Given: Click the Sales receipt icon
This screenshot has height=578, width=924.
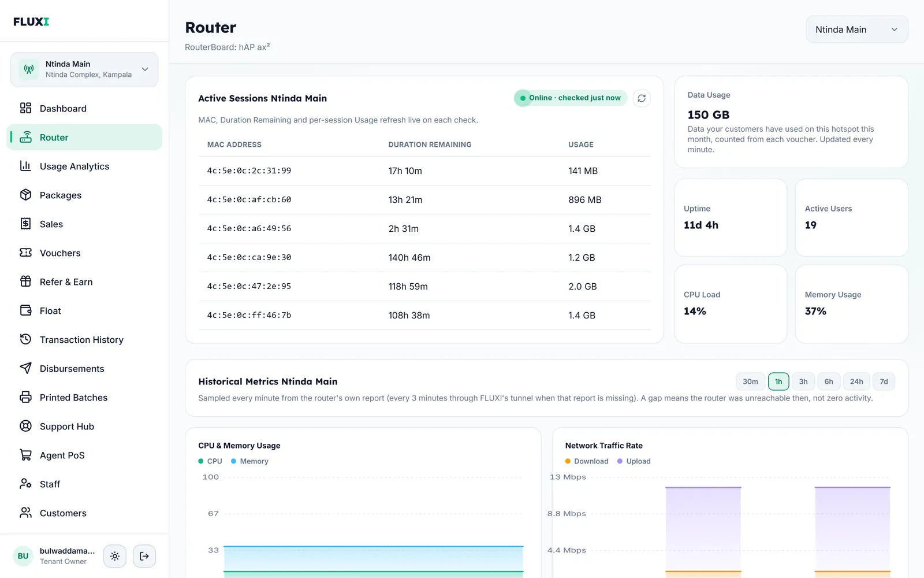Looking at the screenshot, I should 25,224.
